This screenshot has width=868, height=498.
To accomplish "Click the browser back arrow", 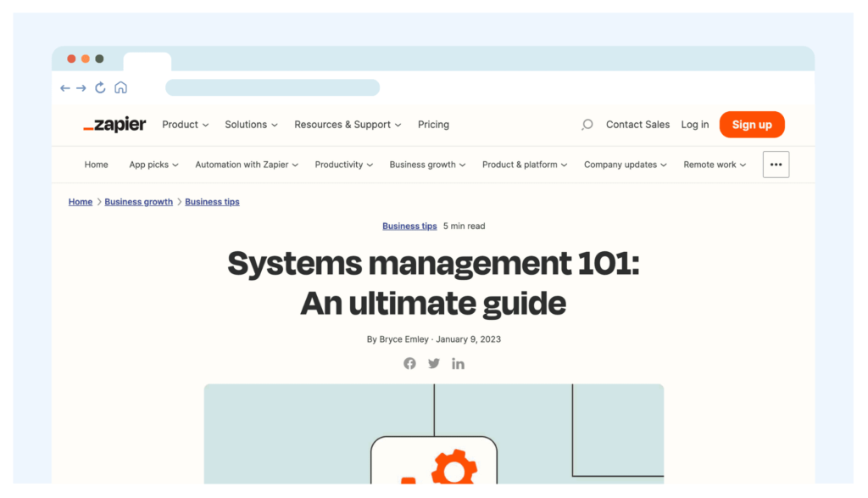I will click(x=65, y=88).
